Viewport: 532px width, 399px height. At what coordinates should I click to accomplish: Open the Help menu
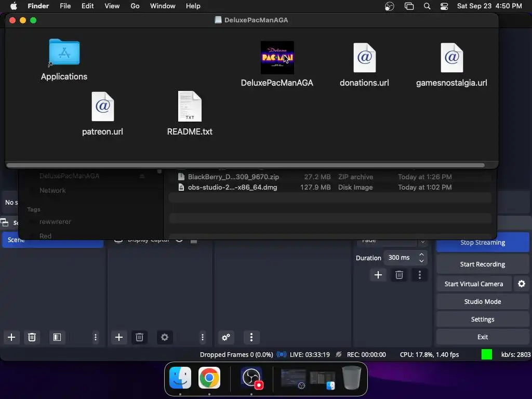click(193, 6)
